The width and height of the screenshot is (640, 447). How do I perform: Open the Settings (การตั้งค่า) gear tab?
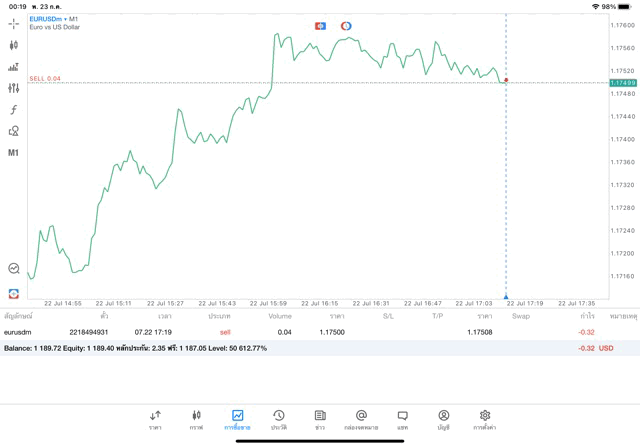(x=485, y=420)
